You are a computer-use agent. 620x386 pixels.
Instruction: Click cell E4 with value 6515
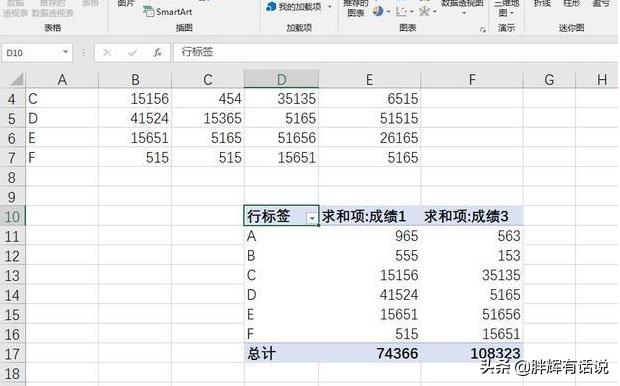point(370,98)
